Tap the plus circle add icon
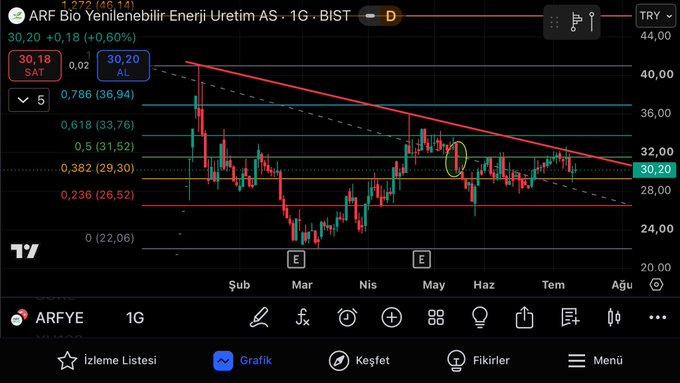The height and width of the screenshot is (383, 680). click(392, 318)
